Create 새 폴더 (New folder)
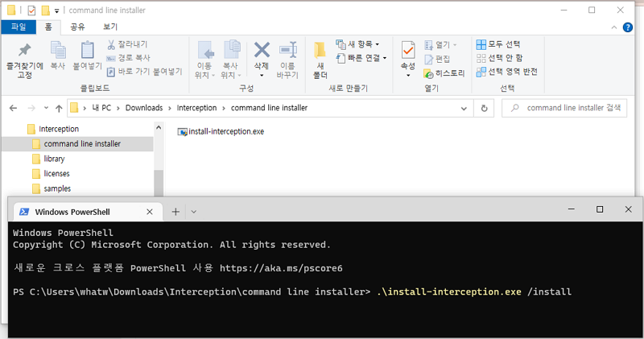 pos(320,60)
